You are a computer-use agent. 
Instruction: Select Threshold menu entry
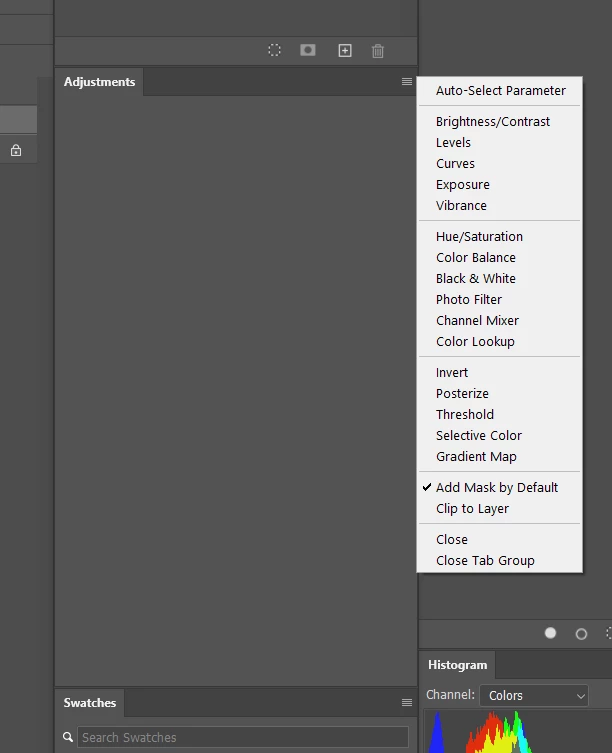pos(500,414)
